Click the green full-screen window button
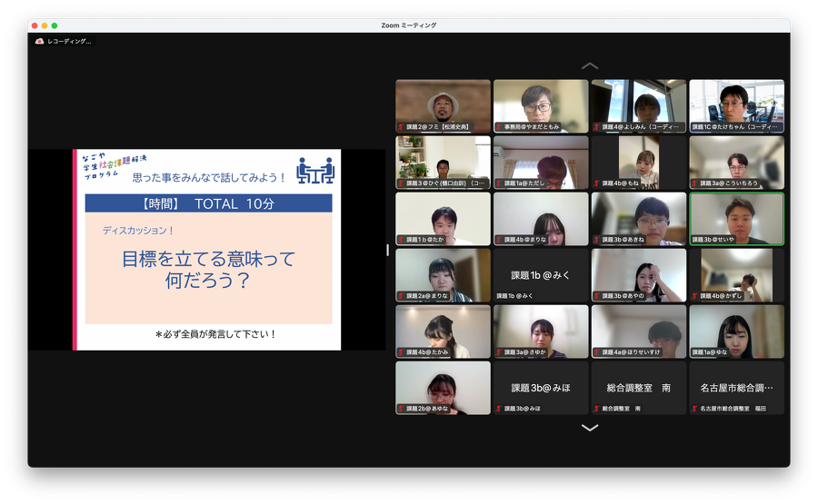This screenshot has height=504, width=818. (x=55, y=25)
